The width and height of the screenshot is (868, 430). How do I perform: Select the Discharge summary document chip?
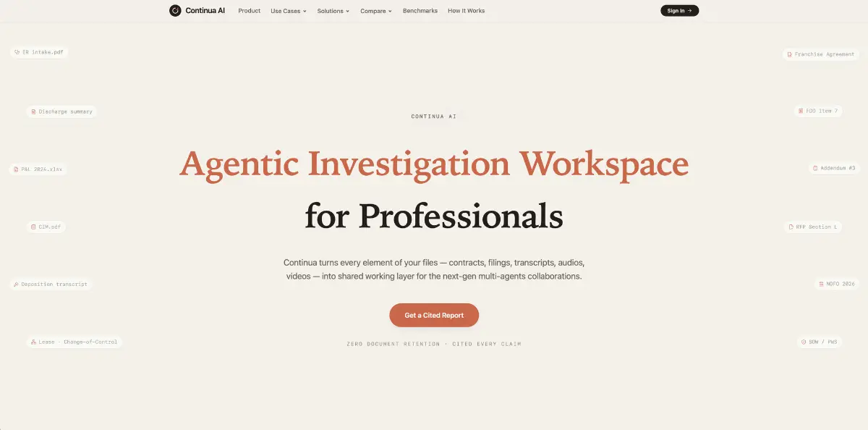click(61, 111)
